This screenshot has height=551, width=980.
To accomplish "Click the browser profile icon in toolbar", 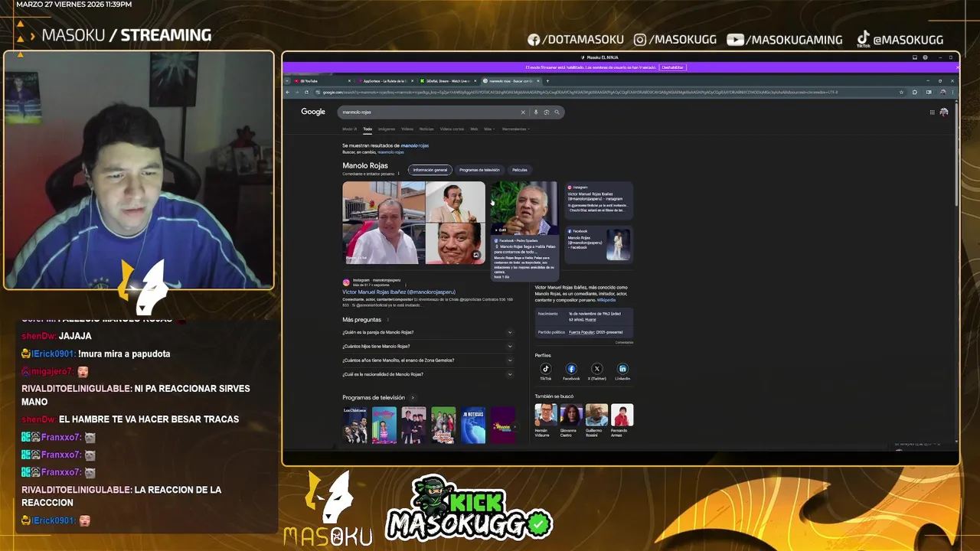I will pyautogui.click(x=942, y=93).
